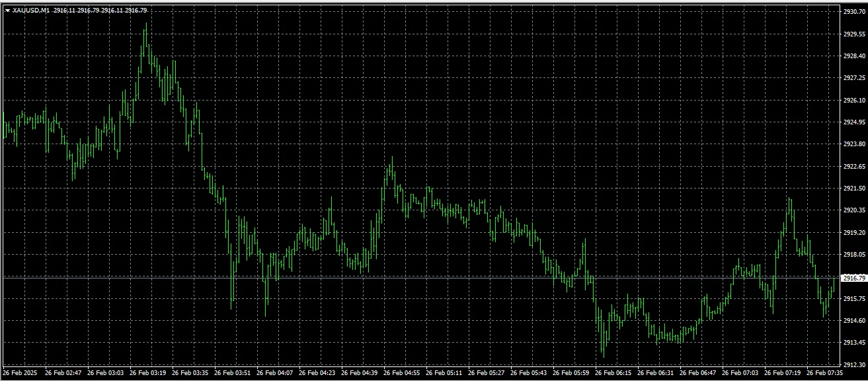The width and height of the screenshot is (868, 381).
Task: Click the 2921.50 price scale label
Action: pyautogui.click(x=855, y=189)
